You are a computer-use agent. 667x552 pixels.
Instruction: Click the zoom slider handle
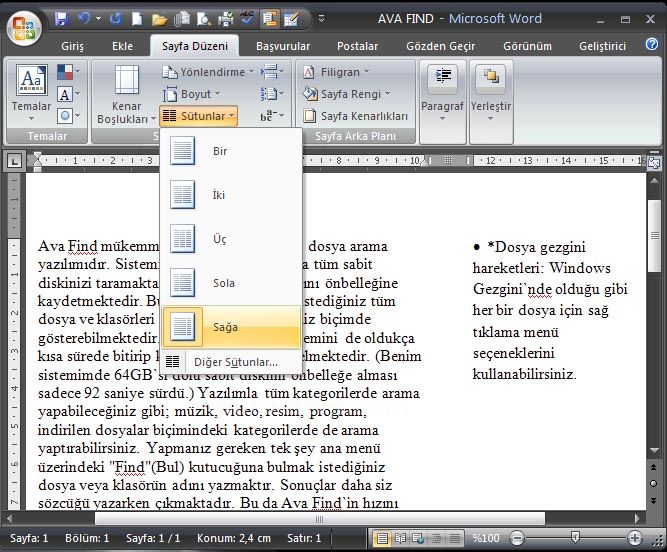click(x=575, y=538)
